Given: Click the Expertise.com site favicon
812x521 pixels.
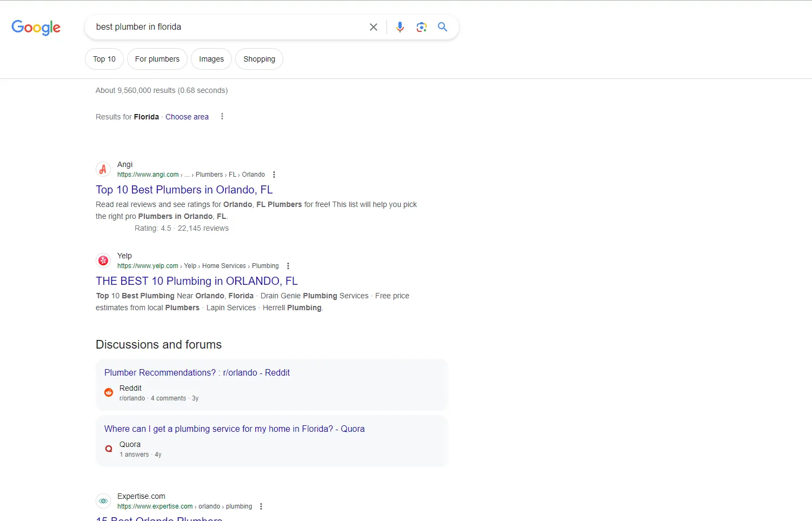Looking at the screenshot, I should click(x=103, y=501).
